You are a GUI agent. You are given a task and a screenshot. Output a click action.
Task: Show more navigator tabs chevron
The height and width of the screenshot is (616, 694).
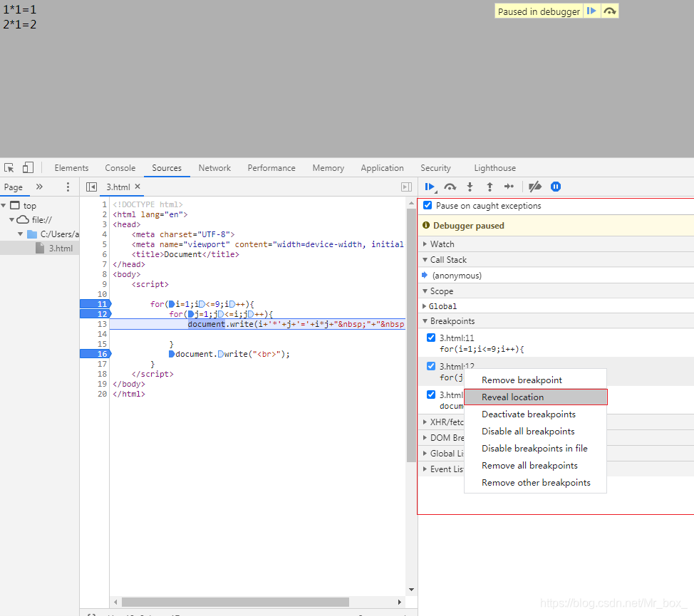pyautogui.click(x=39, y=187)
